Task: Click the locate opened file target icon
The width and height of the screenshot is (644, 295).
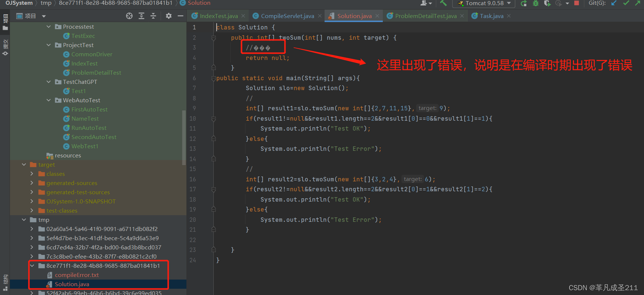Action: (129, 16)
